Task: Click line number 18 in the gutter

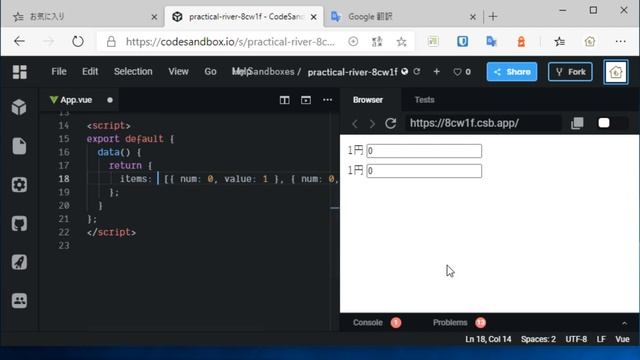Action: coord(64,179)
